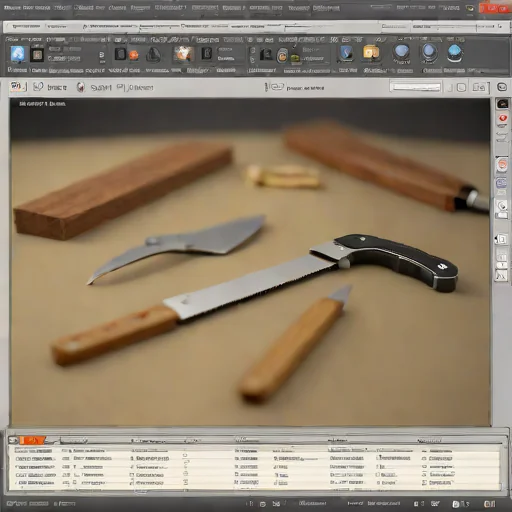Select the red gem icon in the right sidebar

(x=503, y=118)
